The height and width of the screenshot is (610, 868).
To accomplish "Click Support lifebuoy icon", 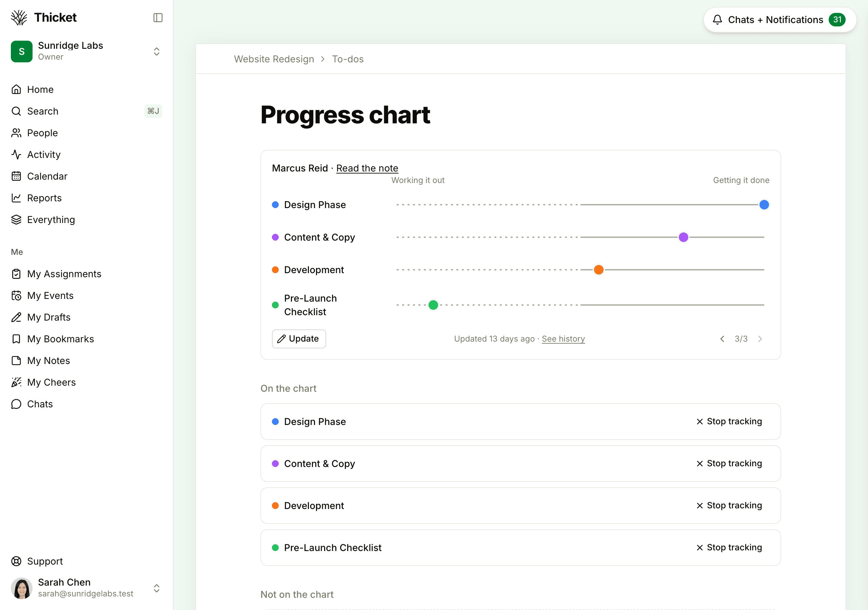I will point(16,561).
